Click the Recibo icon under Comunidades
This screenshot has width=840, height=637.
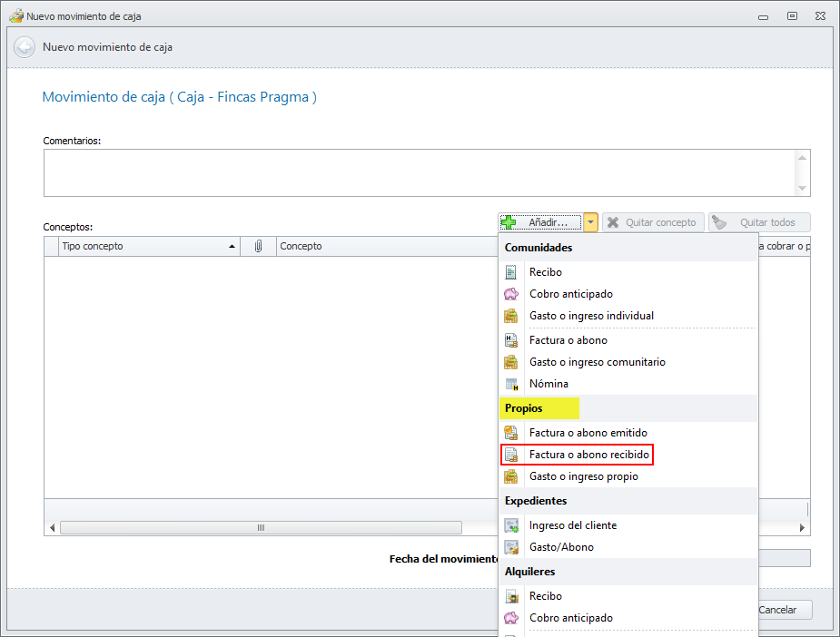511,272
